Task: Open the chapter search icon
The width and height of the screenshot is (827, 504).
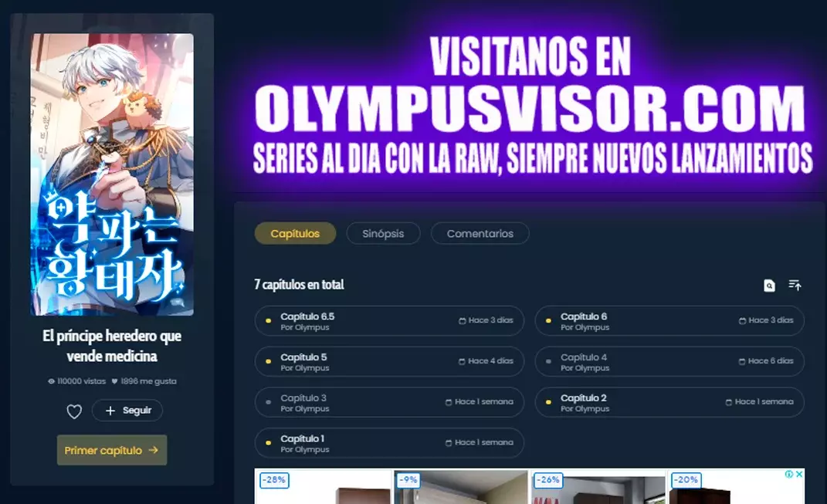Action: [x=769, y=286]
